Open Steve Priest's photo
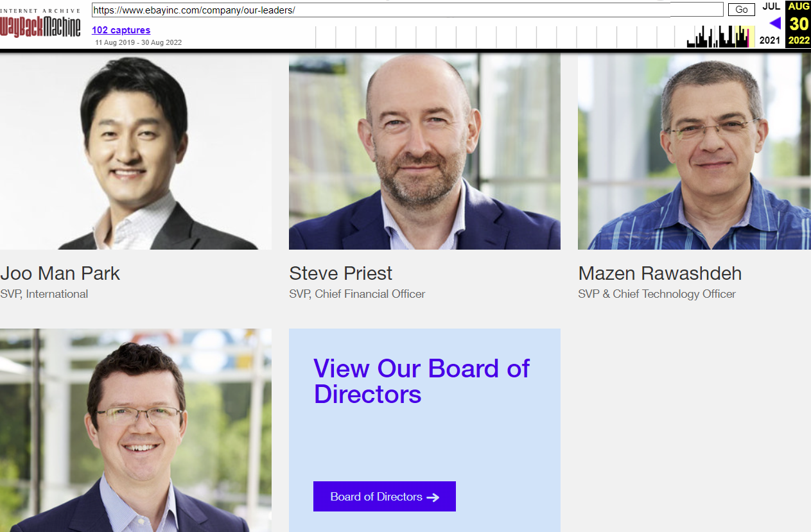This screenshot has height=532, width=811. point(424,151)
